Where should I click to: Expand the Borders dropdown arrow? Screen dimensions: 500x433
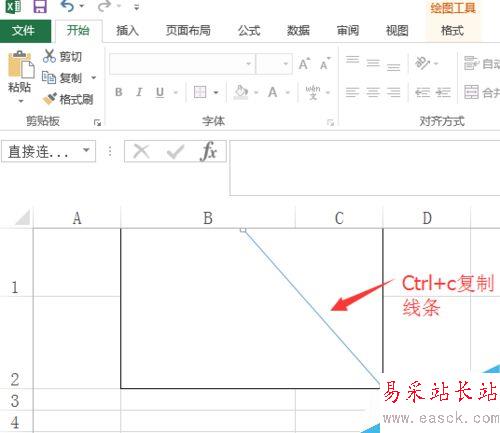[216, 92]
